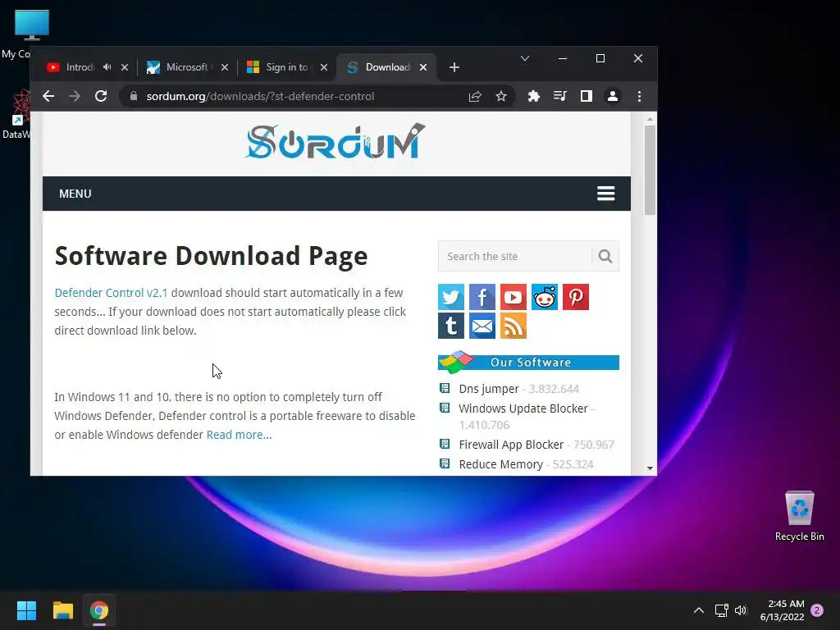Open the Reduce Memory link
The width and height of the screenshot is (840, 630).
[501, 464]
